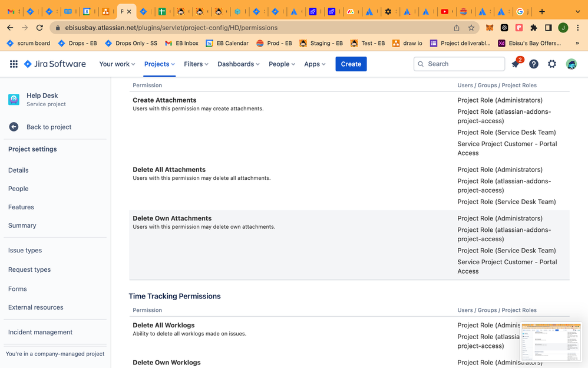The image size is (588, 368).
Task: Open the notifications bell icon
Action: point(516,64)
